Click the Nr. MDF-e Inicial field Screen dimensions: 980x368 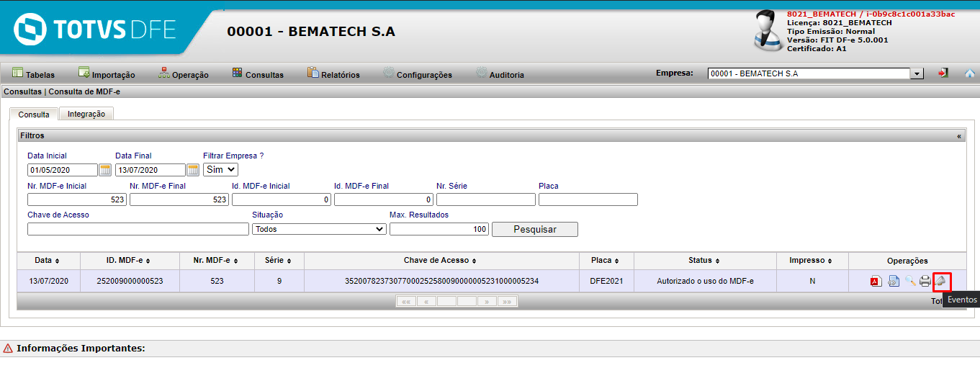(77, 199)
